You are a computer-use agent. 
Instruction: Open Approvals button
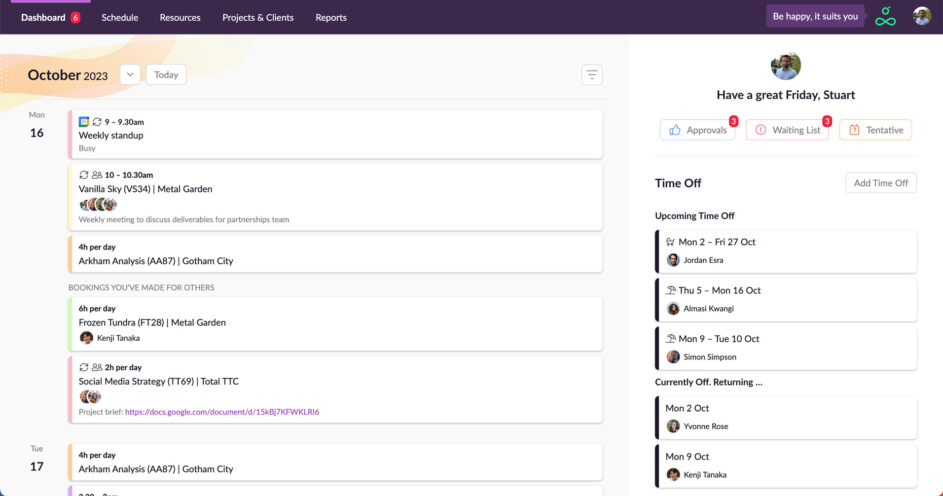pos(698,130)
